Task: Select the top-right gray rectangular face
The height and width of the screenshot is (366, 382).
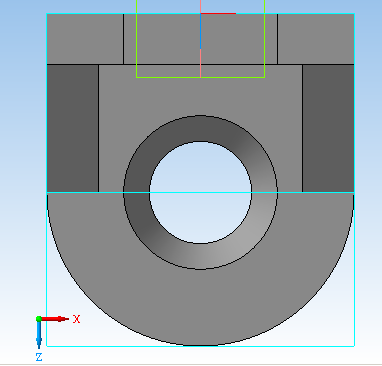Action: (316, 39)
